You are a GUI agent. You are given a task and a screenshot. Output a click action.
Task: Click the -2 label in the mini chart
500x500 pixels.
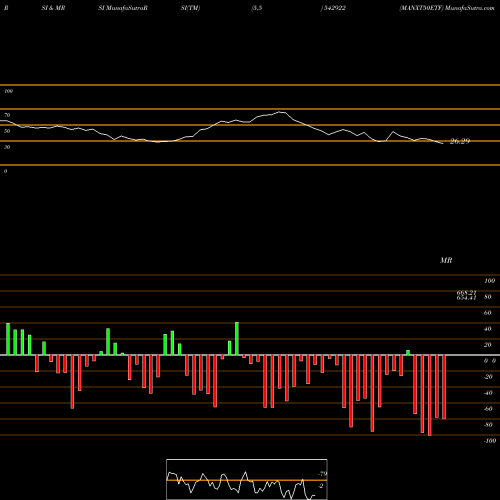pos(321,486)
